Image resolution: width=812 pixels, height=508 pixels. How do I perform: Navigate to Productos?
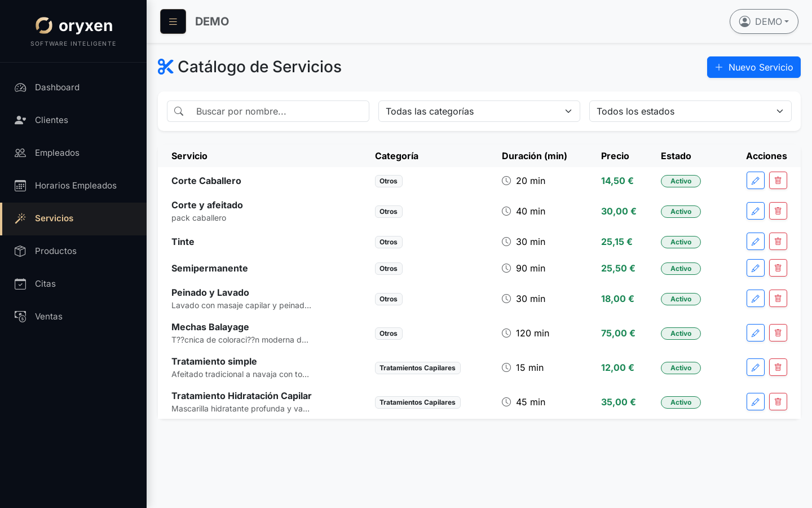[73, 251]
